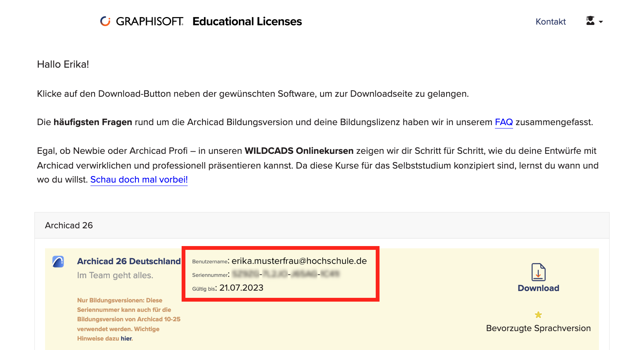Click the expiry date 21.07.2023

click(x=241, y=288)
